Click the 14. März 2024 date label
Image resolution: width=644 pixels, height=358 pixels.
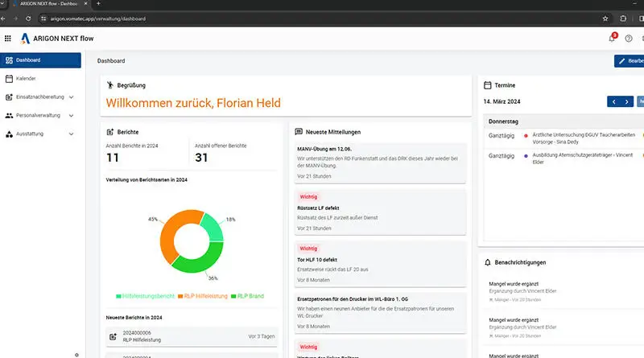pos(502,101)
